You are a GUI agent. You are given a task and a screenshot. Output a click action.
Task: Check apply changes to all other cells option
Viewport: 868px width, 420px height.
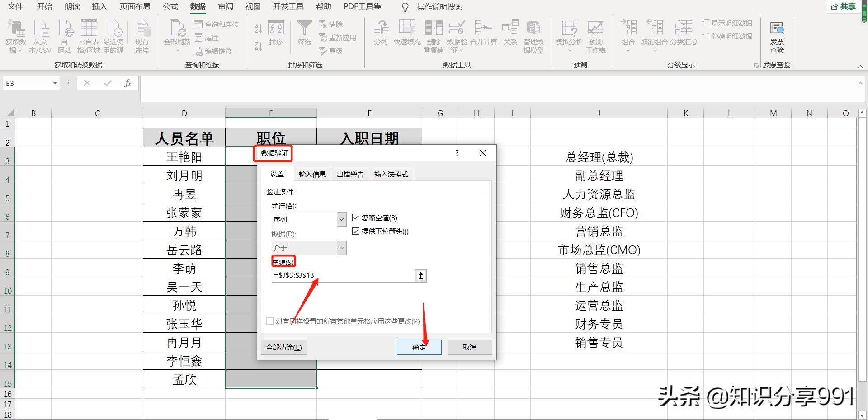pyautogui.click(x=270, y=321)
